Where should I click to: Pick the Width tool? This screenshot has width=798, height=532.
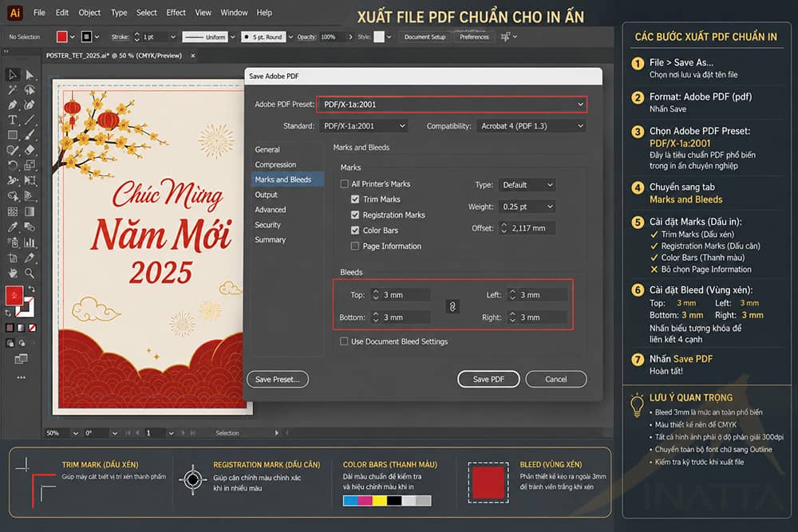12,180
